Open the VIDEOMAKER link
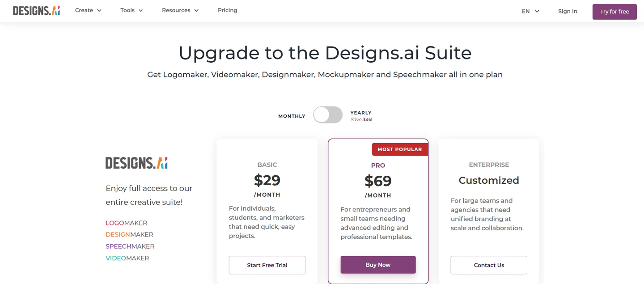 (127, 258)
